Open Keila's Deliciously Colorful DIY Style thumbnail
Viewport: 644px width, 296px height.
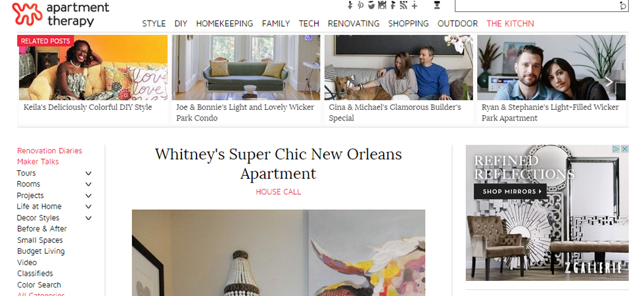pos(93,67)
